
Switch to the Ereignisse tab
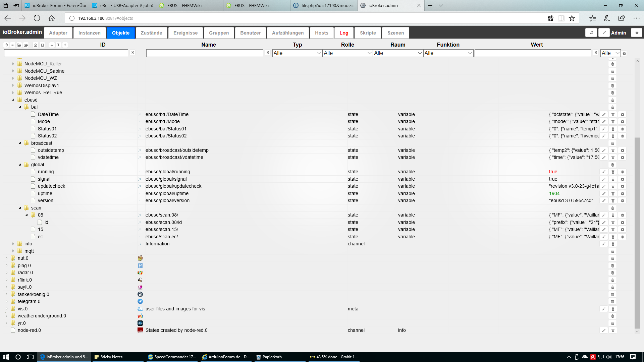[185, 33]
